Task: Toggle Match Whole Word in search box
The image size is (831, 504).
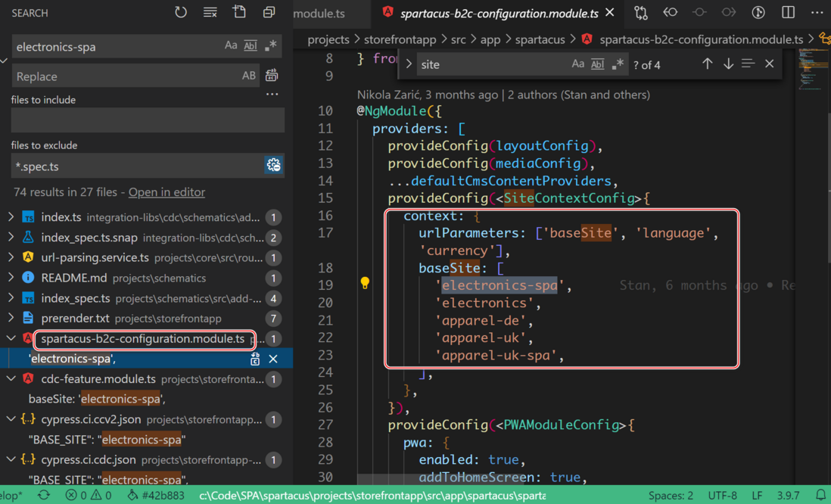Action: coord(251,46)
